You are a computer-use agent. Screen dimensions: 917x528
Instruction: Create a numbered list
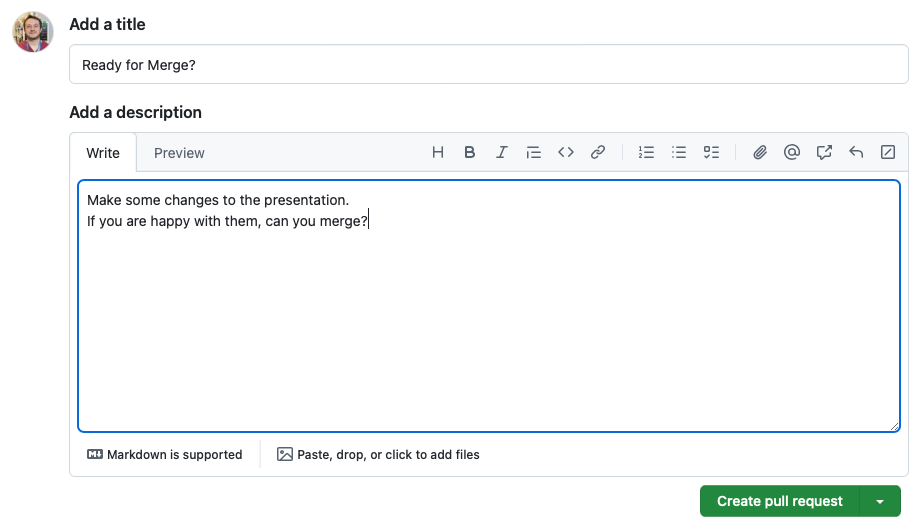[x=647, y=153]
